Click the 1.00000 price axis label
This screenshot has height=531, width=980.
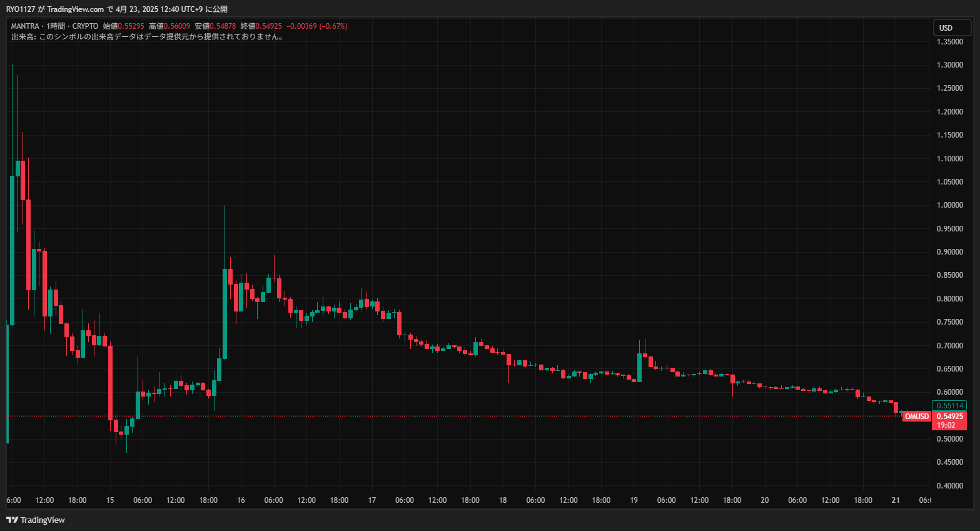949,205
